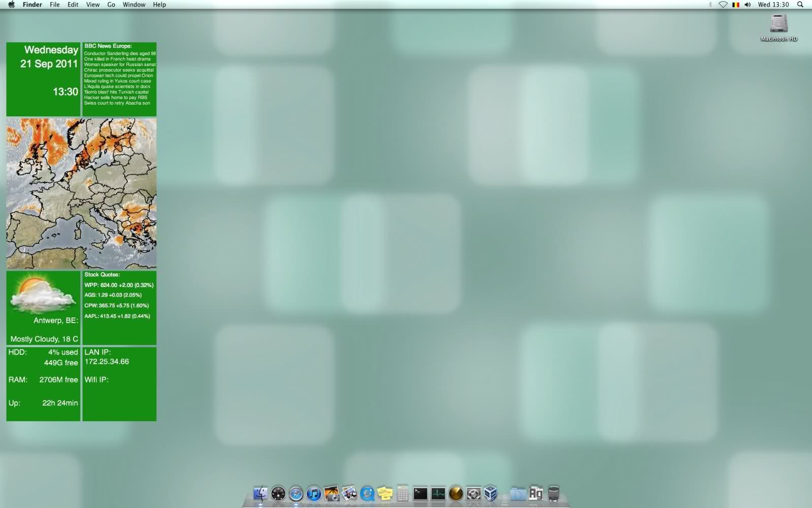Click 'Mostly Cloudy, 18 C' weather text
This screenshot has height=508, width=812.
click(44, 339)
